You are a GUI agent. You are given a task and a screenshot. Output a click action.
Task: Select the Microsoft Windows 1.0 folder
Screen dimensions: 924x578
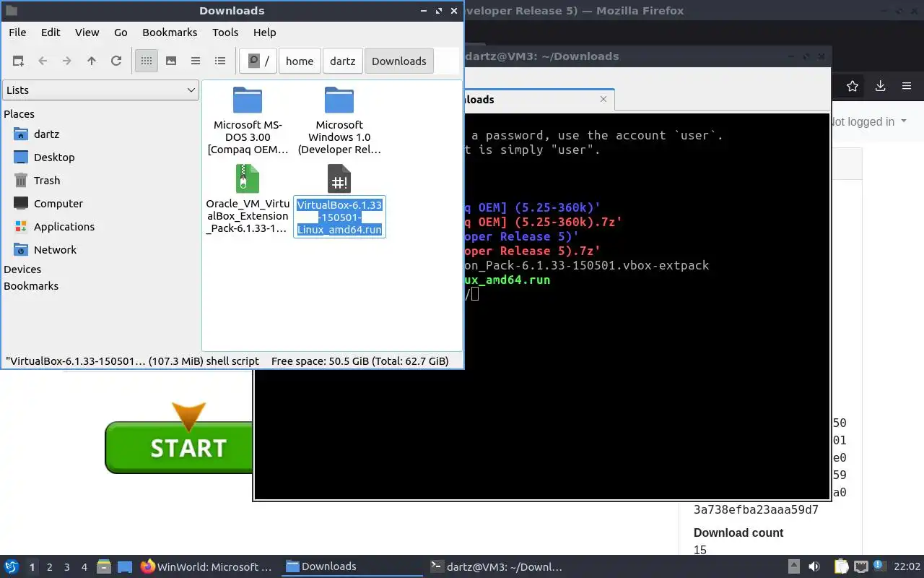coord(339,120)
